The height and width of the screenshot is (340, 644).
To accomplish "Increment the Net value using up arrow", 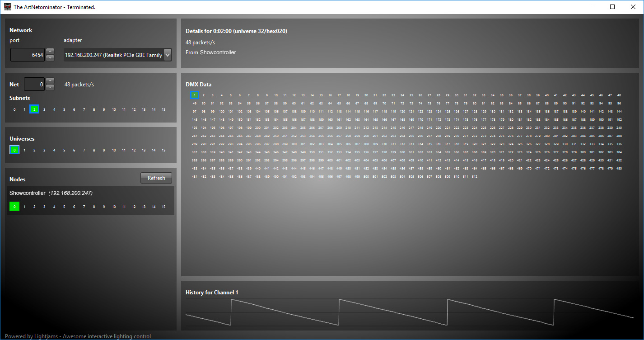I will point(50,81).
